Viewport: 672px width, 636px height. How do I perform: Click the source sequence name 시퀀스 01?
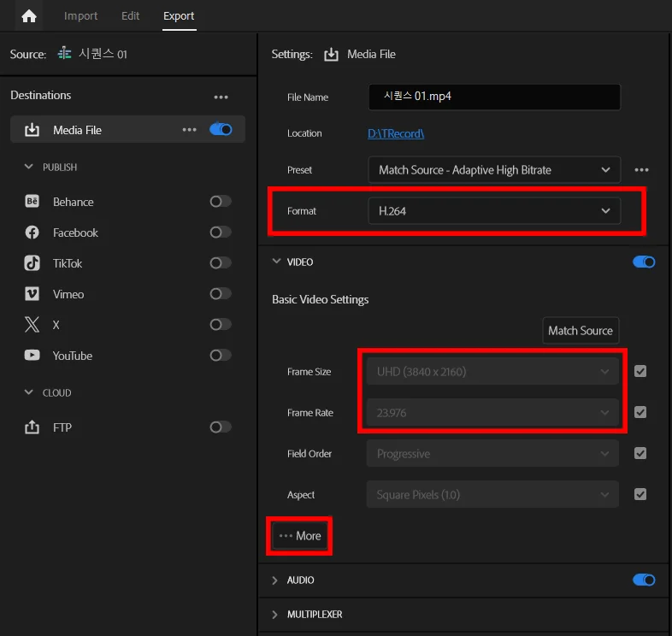(x=103, y=54)
